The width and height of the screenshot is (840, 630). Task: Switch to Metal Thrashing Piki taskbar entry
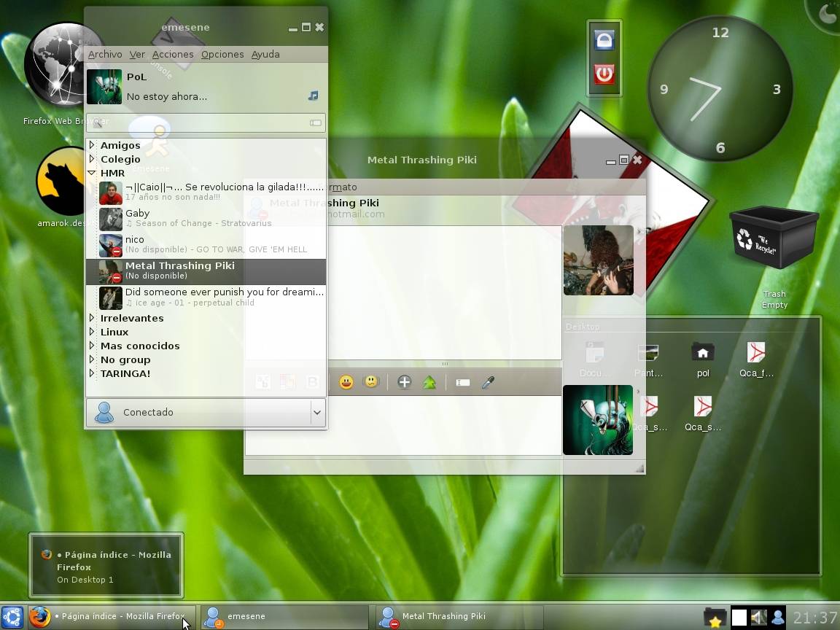click(459, 617)
